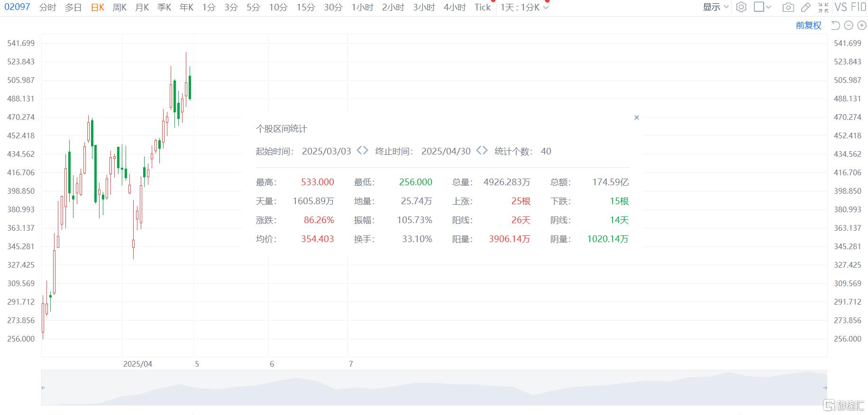Click the 均价 value 354.403
Image resolution: width=868 pixels, height=415 pixels.
click(318, 239)
